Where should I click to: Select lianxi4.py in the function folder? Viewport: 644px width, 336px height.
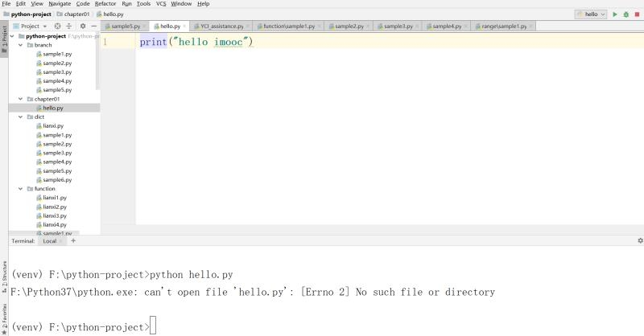click(54, 225)
